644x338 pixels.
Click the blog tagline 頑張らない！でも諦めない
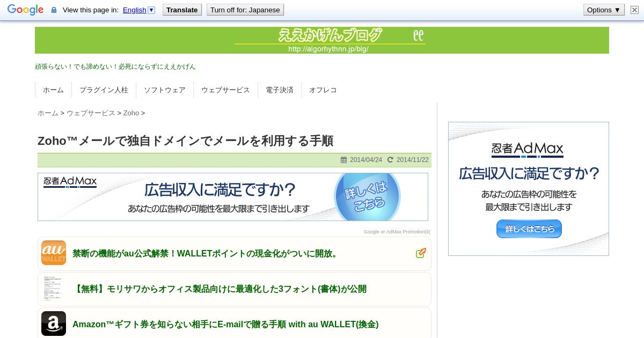coord(115,67)
